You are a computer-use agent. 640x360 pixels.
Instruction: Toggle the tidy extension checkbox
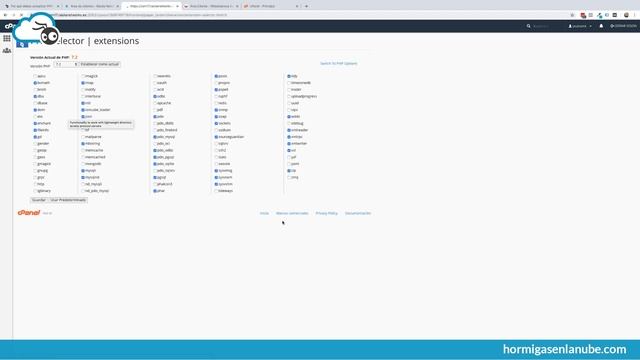(x=289, y=76)
